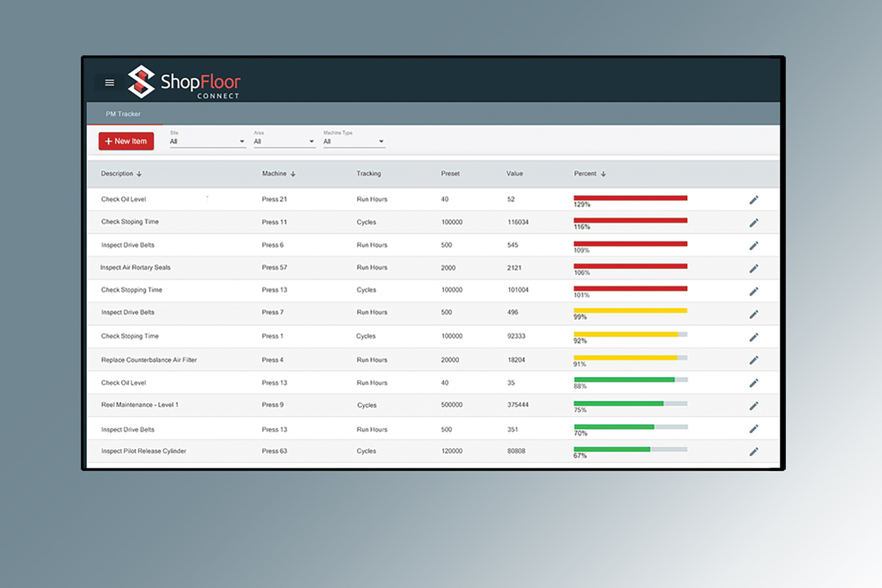Click the New Item button
882x588 pixels.
(x=126, y=141)
